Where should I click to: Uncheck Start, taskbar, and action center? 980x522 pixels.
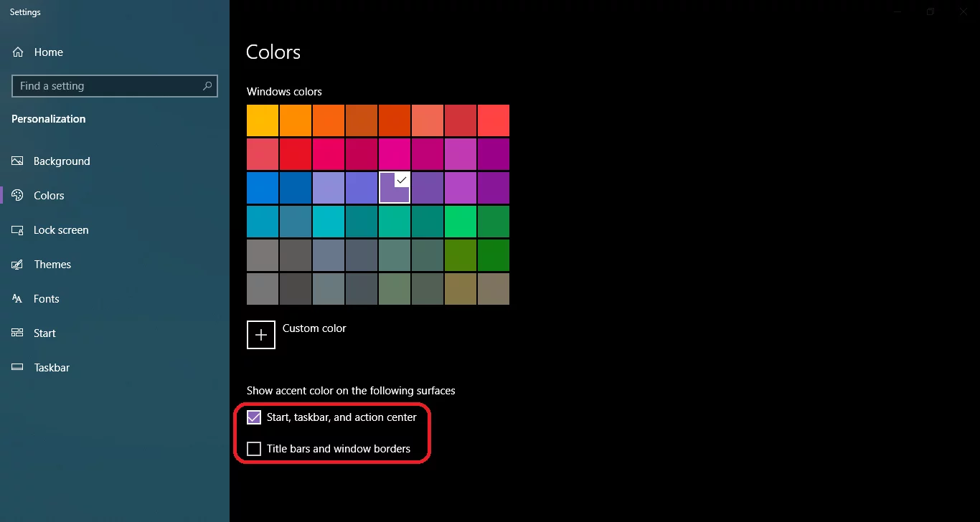point(254,417)
